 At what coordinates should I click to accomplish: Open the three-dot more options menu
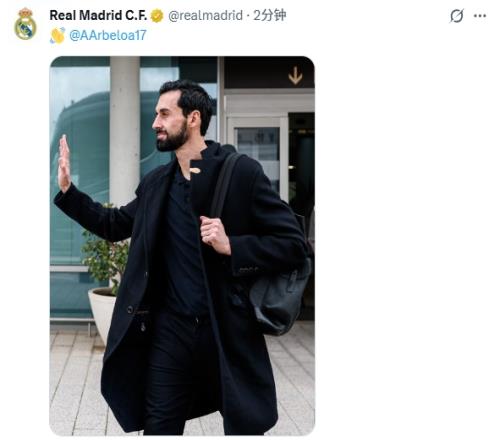click(480, 16)
